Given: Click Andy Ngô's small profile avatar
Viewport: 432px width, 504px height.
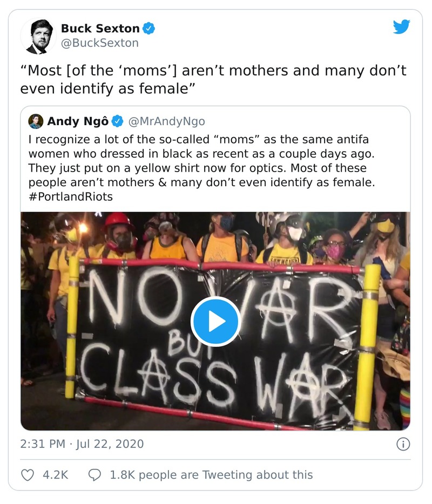Looking at the screenshot, I should [x=36, y=121].
